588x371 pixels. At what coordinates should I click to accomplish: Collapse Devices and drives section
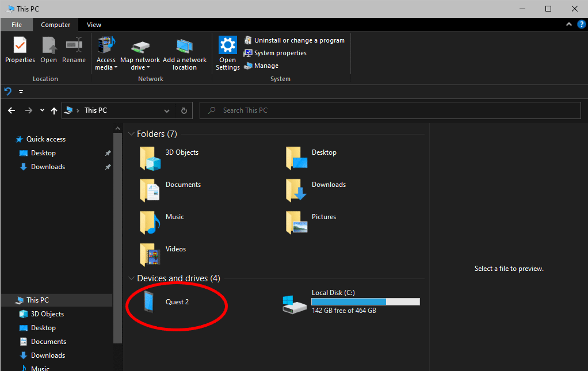pyautogui.click(x=131, y=278)
